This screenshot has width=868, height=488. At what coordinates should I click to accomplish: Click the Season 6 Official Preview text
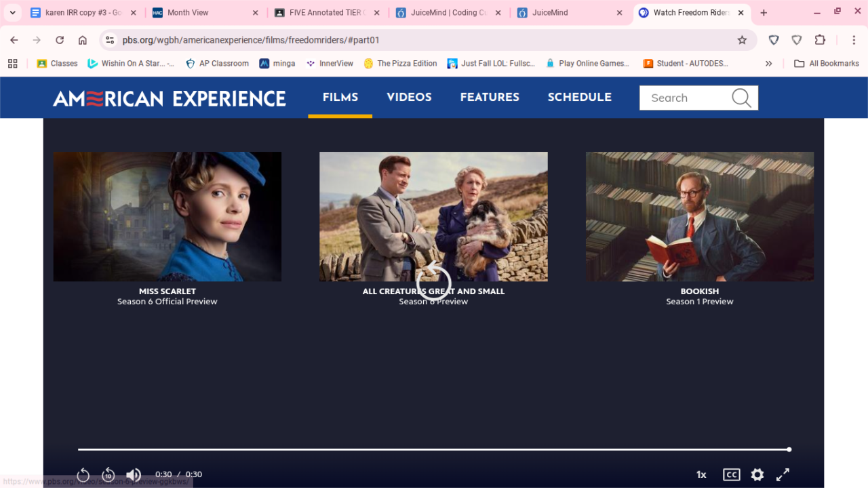tap(167, 302)
